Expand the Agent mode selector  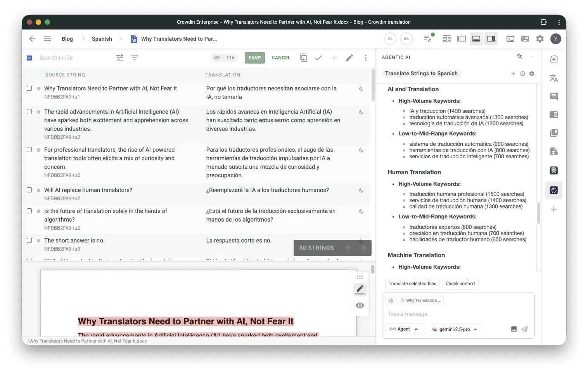tap(405, 329)
